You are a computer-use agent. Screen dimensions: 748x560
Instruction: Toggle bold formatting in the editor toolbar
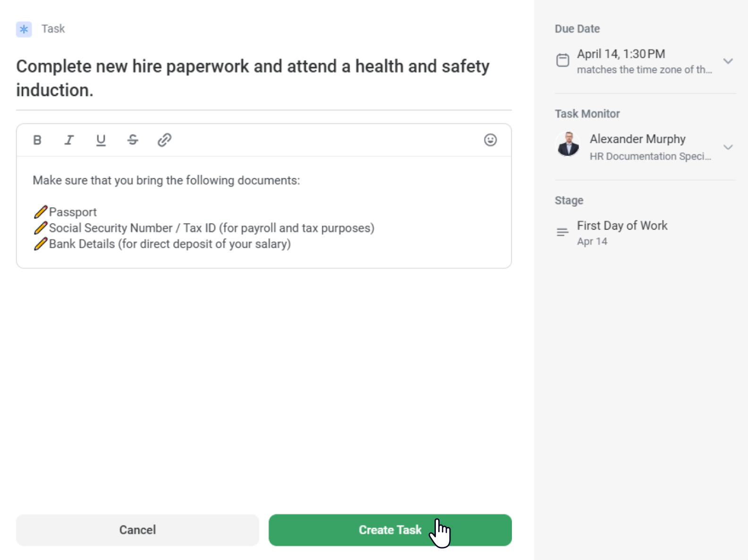point(37,140)
